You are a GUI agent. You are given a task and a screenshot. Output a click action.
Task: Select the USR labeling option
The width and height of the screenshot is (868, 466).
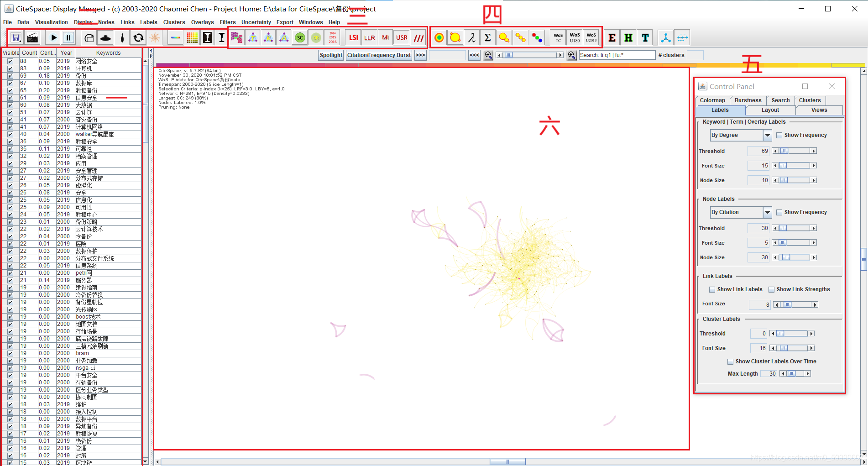coord(402,38)
